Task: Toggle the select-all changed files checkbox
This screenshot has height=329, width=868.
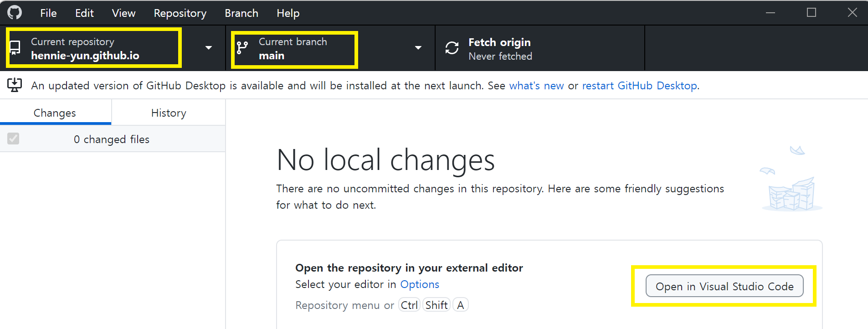Action: pos(13,139)
